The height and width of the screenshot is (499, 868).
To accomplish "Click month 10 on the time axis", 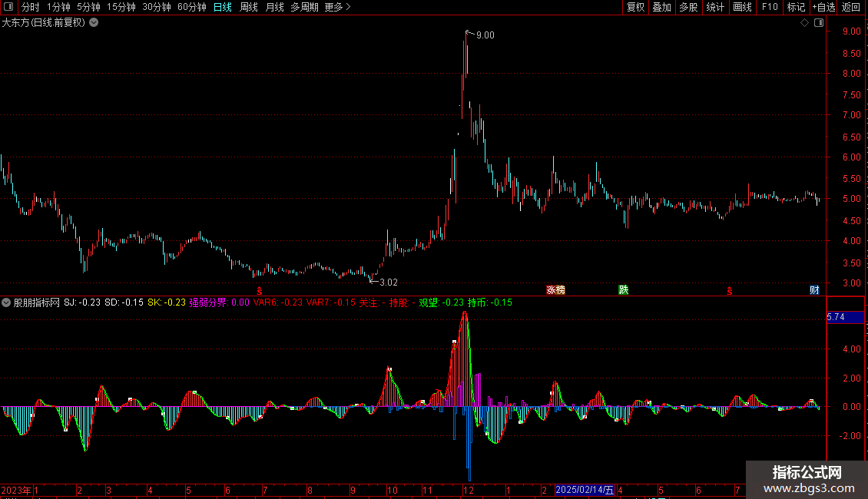I will 392,490.
